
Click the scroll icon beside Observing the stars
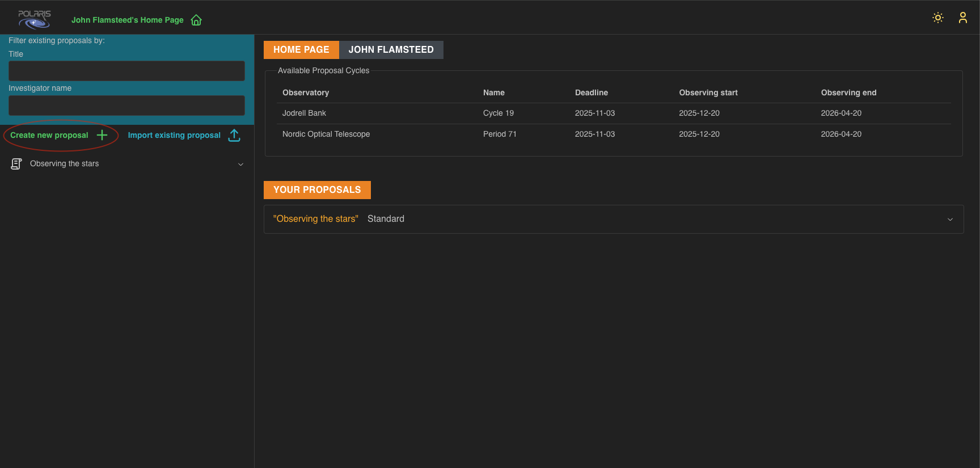tap(16, 164)
